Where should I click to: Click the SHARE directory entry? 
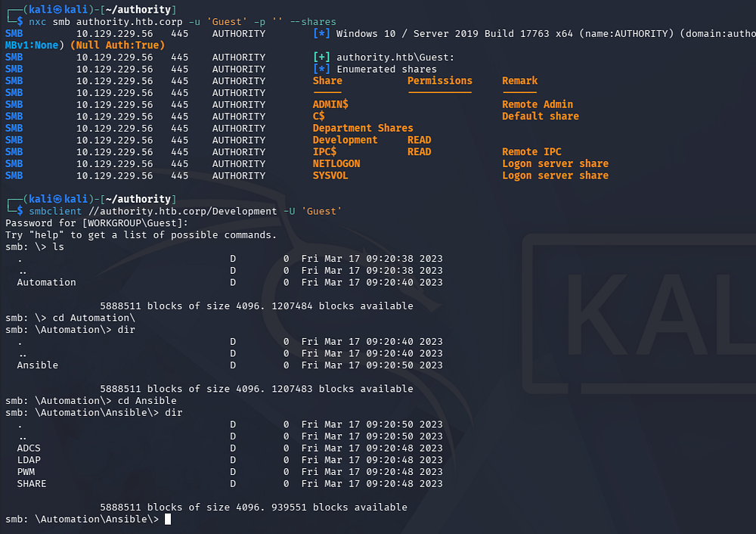tap(32, 483)
